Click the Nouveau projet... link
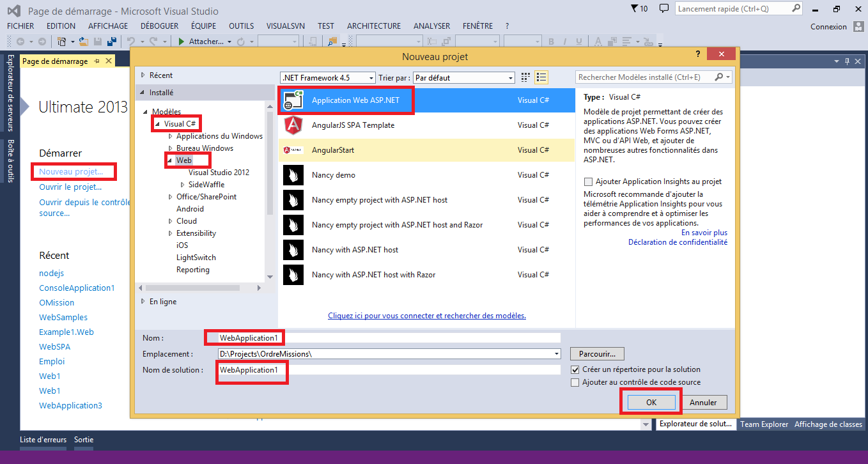868x464 pixels. (70, 172)
